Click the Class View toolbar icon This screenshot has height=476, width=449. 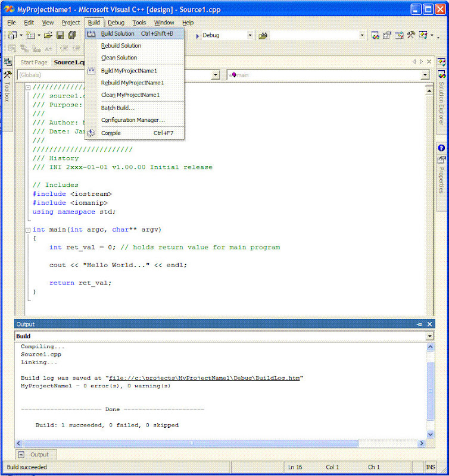point(423,35)
